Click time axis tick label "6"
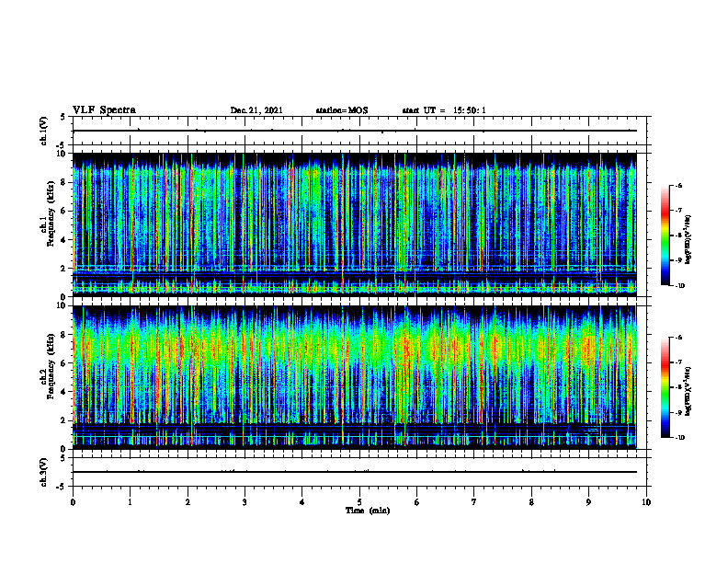The height and width of the screenshot is (563, 728). click(417, 502)
